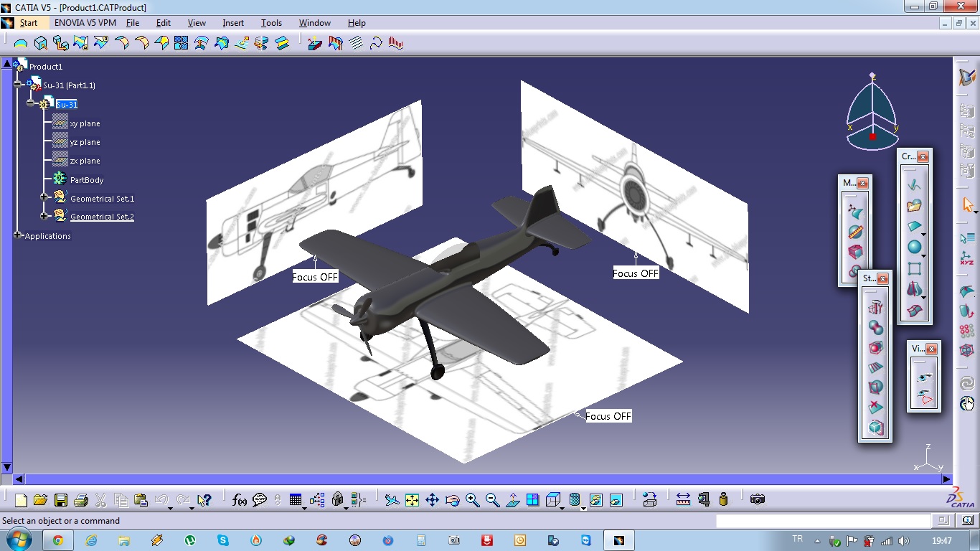Screen dimensions: 980x551
Task: Expand the Applications node
Action: [18, 235]
